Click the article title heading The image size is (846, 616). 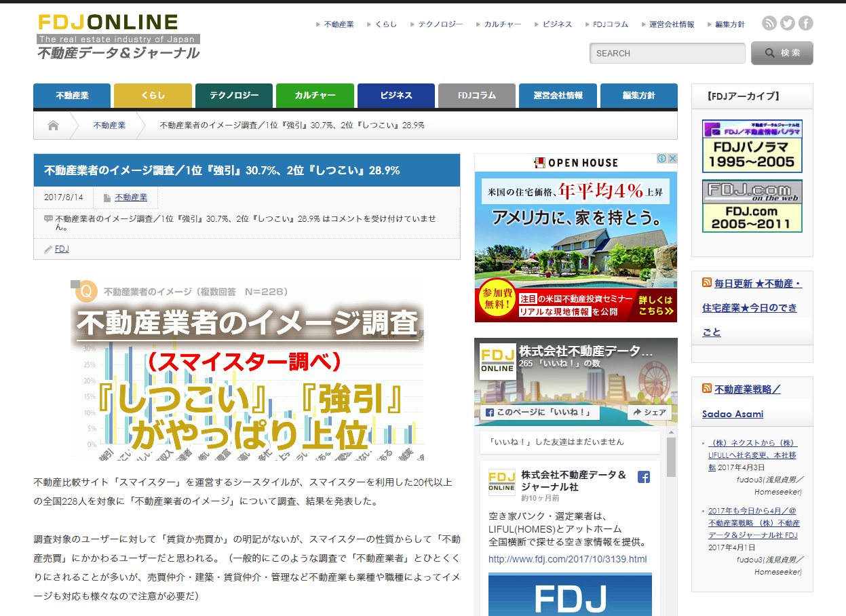click(x=222, y=170)
